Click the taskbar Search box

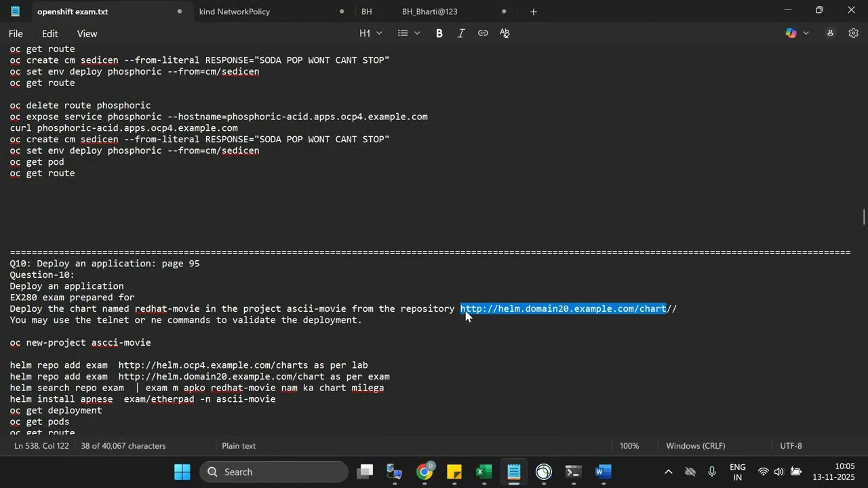coord(274,472)
